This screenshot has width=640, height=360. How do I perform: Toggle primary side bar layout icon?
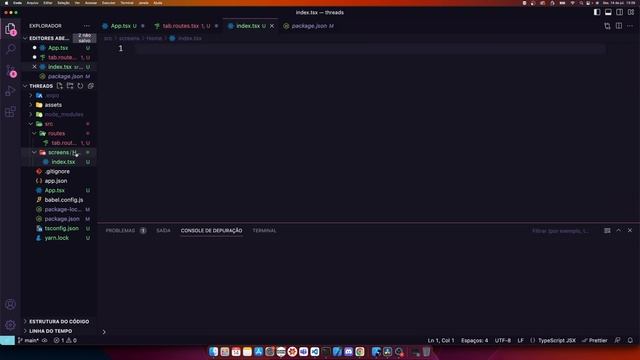(597, 12)
